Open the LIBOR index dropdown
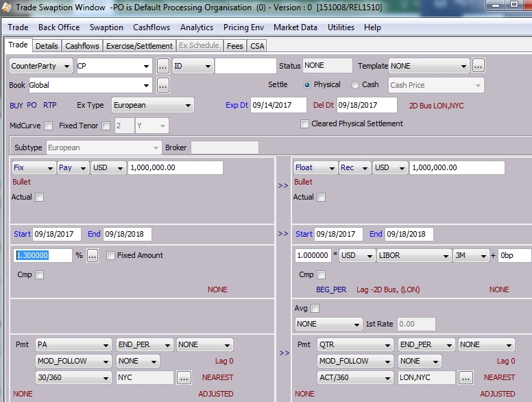Screen dimensions: 532x402 pyautogui.click(x=414, y=256)
